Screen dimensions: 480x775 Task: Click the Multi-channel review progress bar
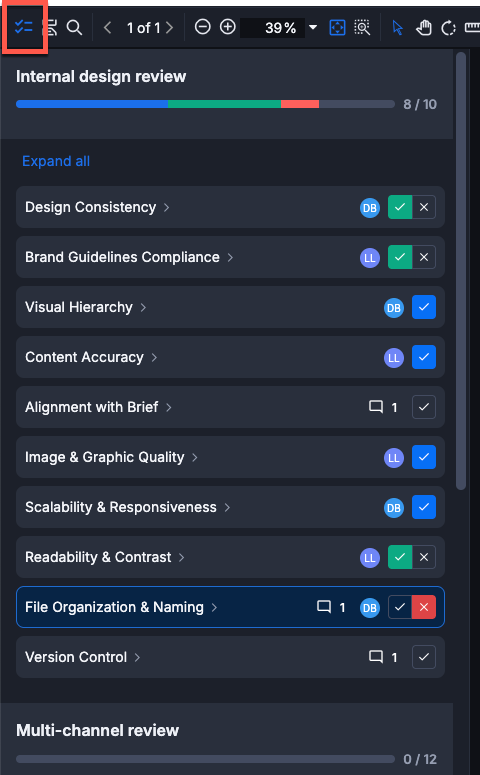(205, 759)
